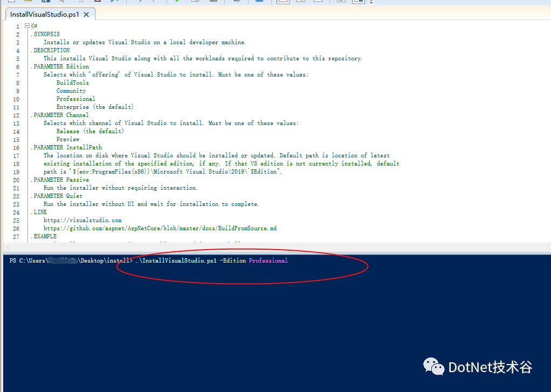
Task: Click the '.PARAMETER Channel' line
Action: [x=59, y=115]
